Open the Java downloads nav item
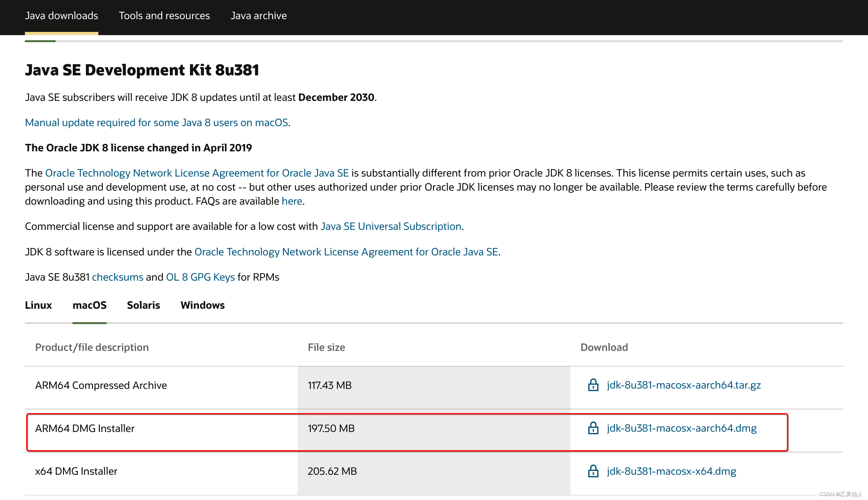The image size is (868, 500). 62,16
